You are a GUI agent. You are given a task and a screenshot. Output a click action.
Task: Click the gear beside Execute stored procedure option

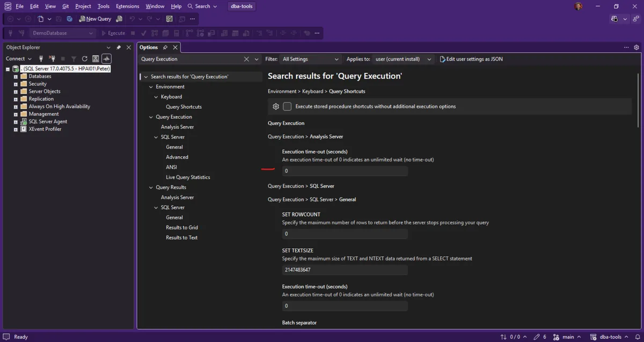(276, 106)
